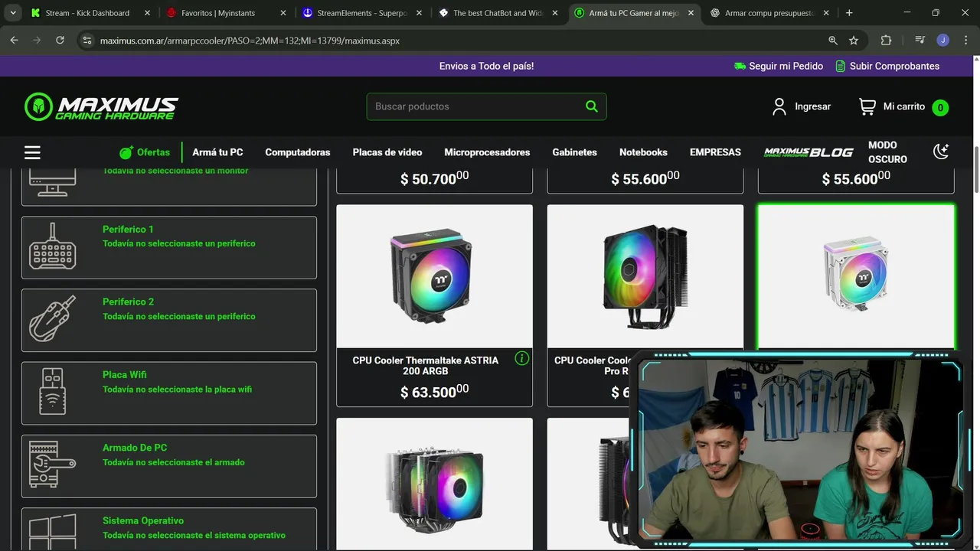The height and width of the screenshot is (551, 980).
Task: Click the Periferico 1 step title
Action: [x=128, y=229]
